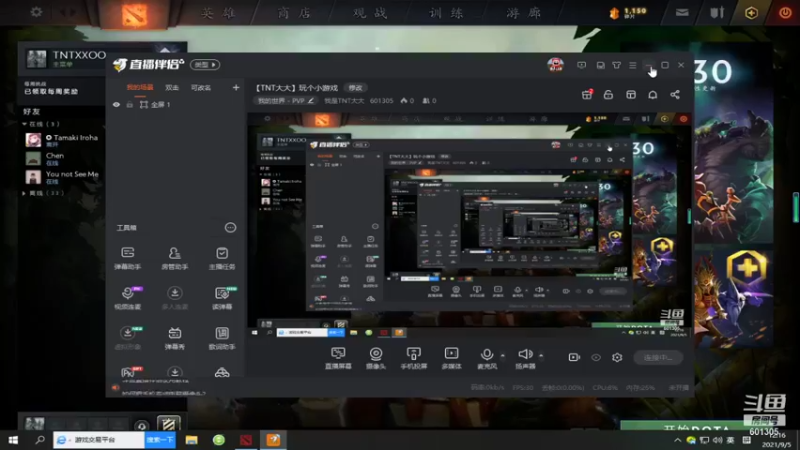
Task: Add a new scene with the plus button
Action: pyautogui.click(x=236, y=88)
